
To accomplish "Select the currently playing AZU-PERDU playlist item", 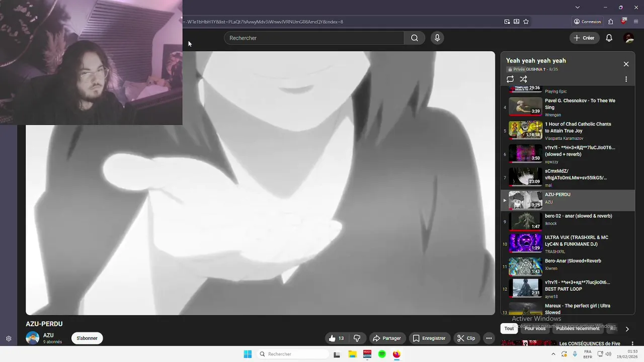I will pos(568,200).
